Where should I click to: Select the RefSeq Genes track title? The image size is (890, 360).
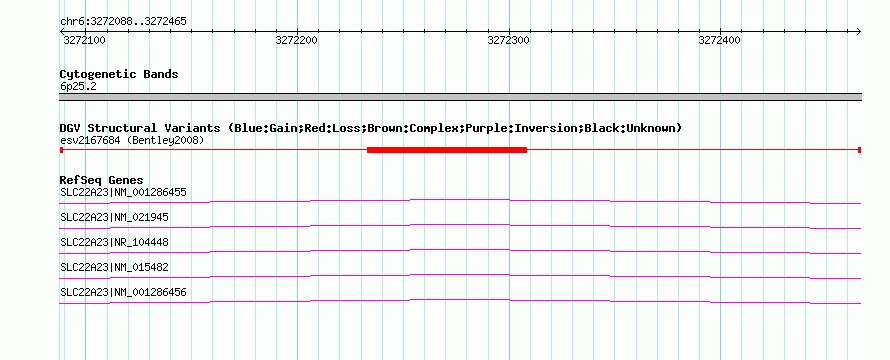pos(102,181)
